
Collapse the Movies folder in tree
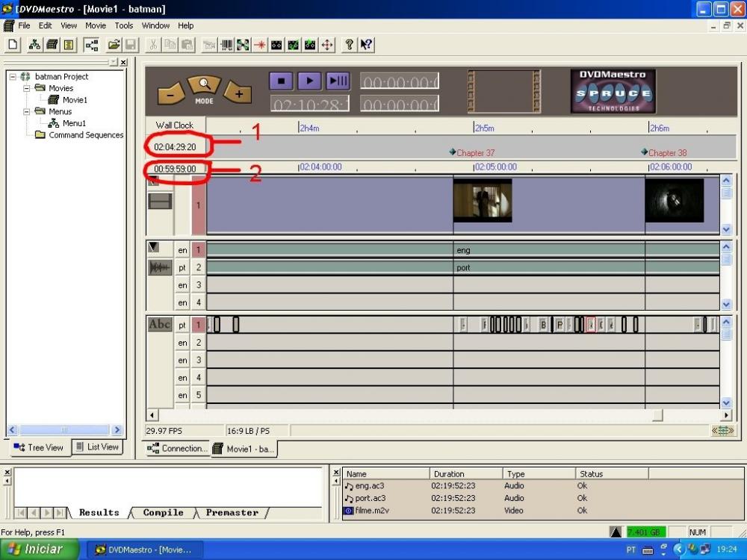pos(27,88)
